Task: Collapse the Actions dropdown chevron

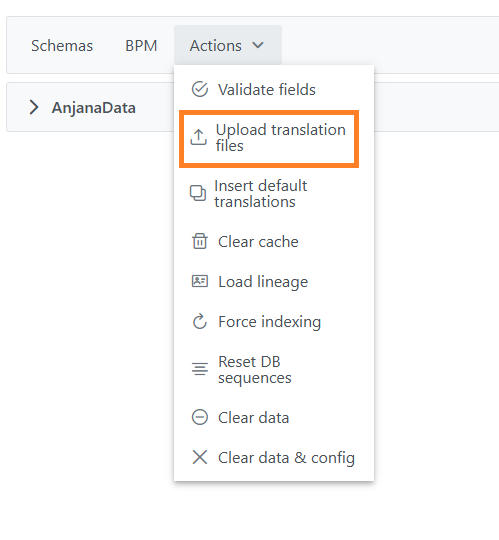Action: (x=258, y=45)
